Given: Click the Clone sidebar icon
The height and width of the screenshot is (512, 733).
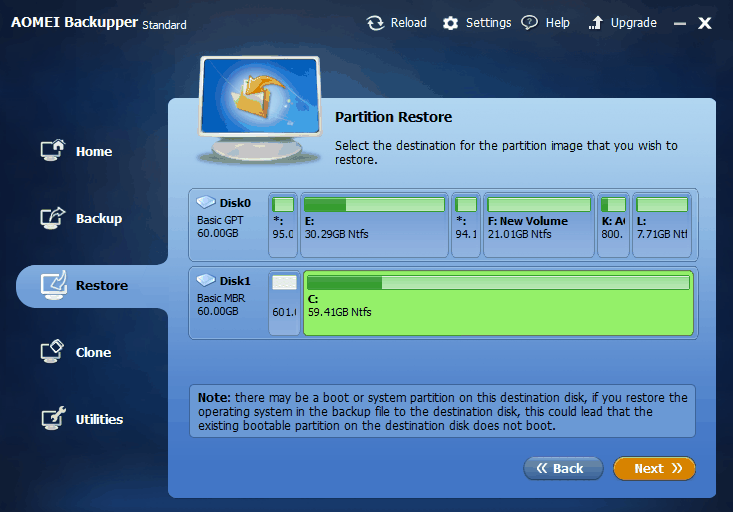Looking at the screenshot, I should (x=52, y=352).
